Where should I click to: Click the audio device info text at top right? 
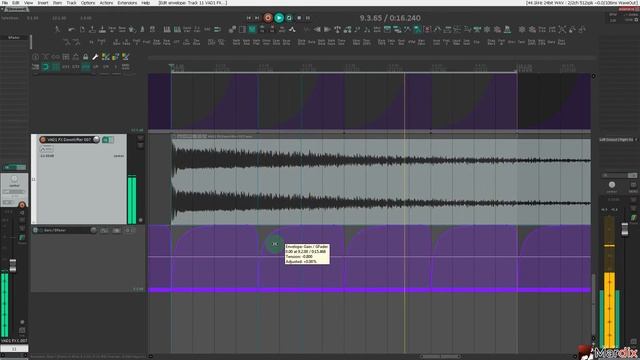click(582, 2)
